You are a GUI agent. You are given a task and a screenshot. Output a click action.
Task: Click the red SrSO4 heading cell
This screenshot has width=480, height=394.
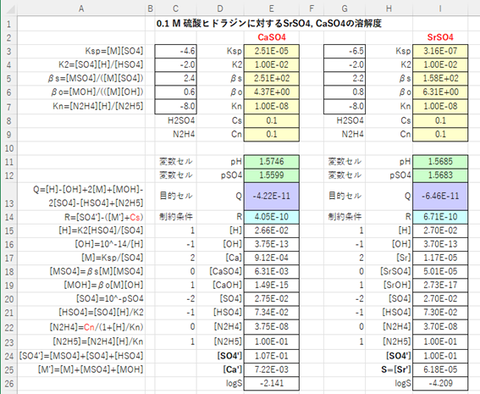coord(440,37)
